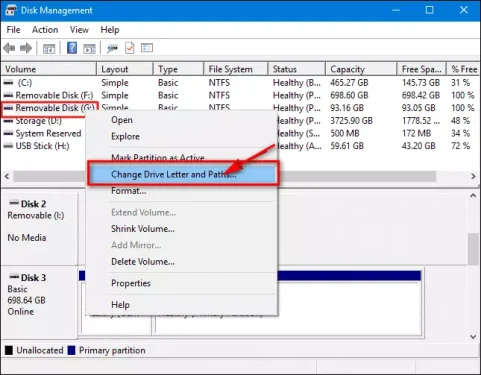Click the USB Stick (H:) drive icon
481x375 pixels.
[8, 146]
